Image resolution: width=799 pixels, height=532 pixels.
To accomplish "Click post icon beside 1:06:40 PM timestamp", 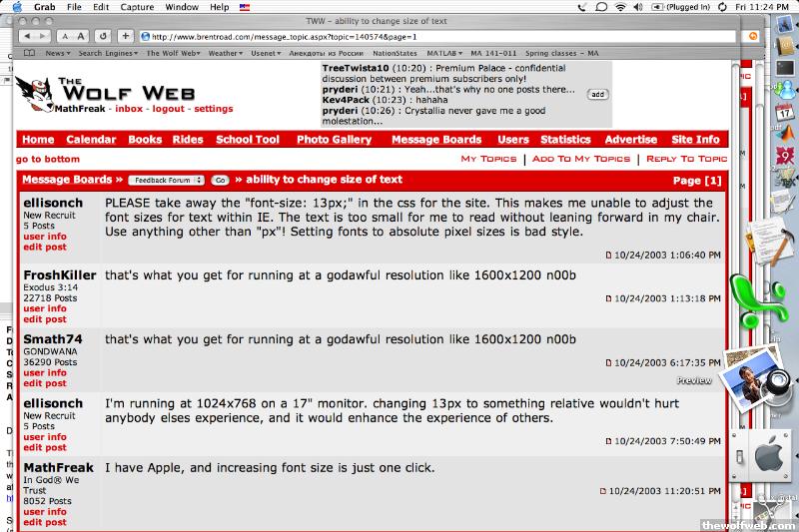I will pyautogui.click(x=608, y=256).
